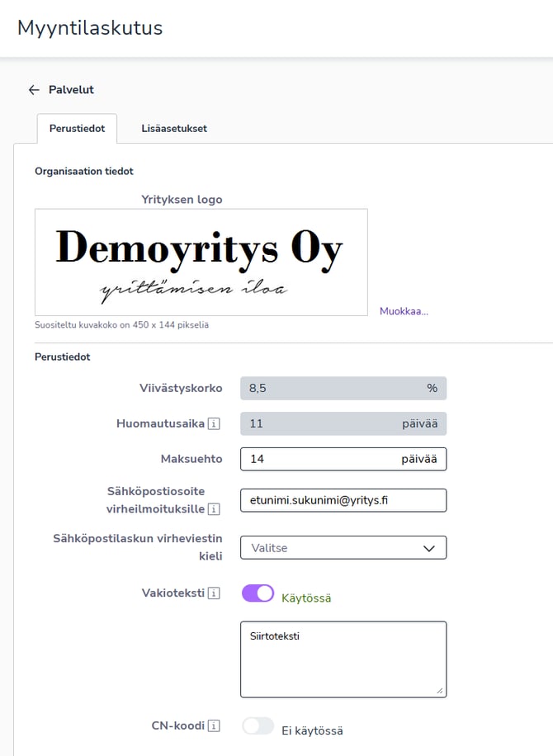Open the info tooltip for Sähköpostiosoite virheilmoituksille
This screenshot has width=553, height=756.
(215, 510)
